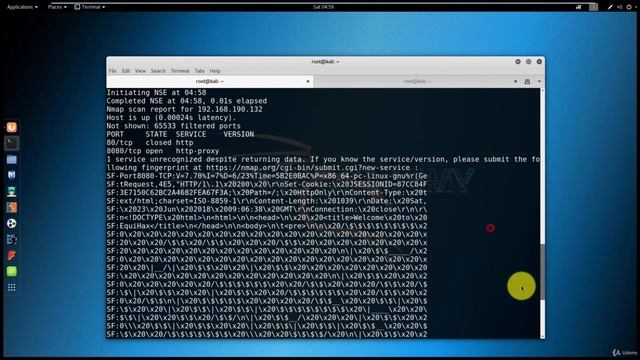Screen dimensions: 640x360
Task: Open the terminal tab list dropdown arrow
Action: point(539,82)
